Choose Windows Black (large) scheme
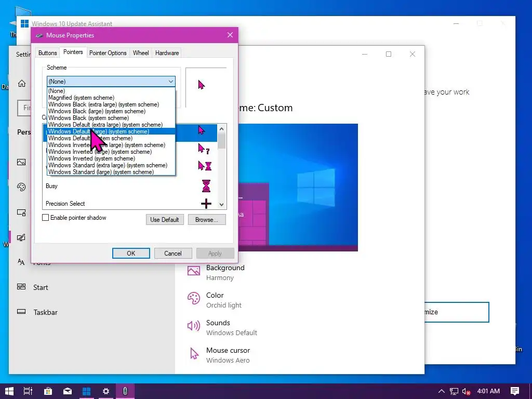 click(111, 111)
